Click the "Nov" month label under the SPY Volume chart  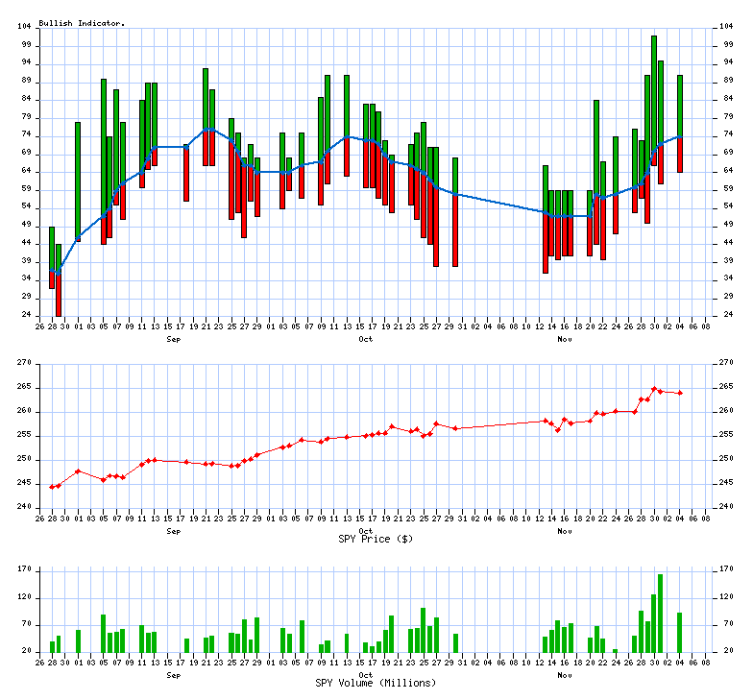(564, 675)
